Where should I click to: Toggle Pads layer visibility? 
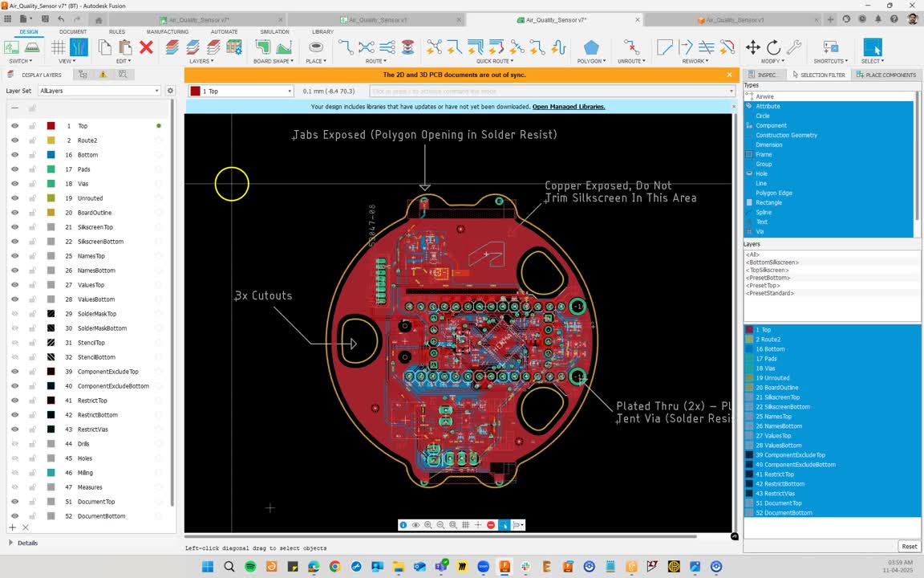(14, 169)
